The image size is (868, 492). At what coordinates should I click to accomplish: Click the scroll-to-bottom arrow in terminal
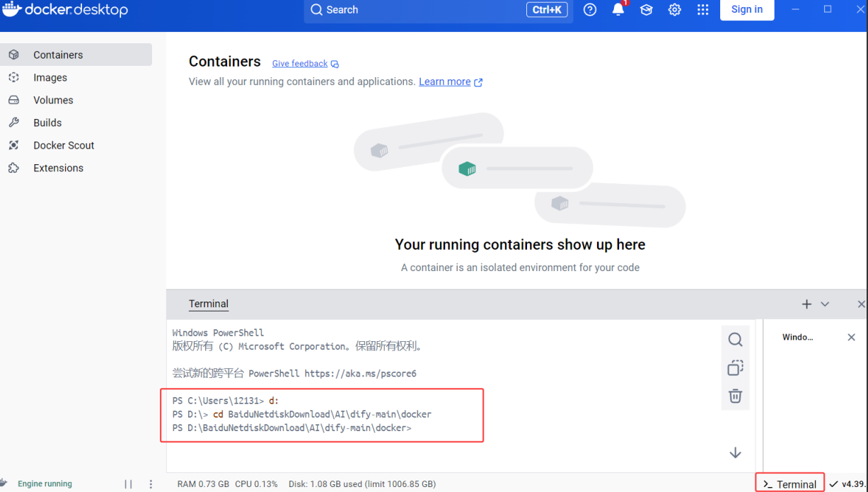pyautogui.click(x=736, y=452)
